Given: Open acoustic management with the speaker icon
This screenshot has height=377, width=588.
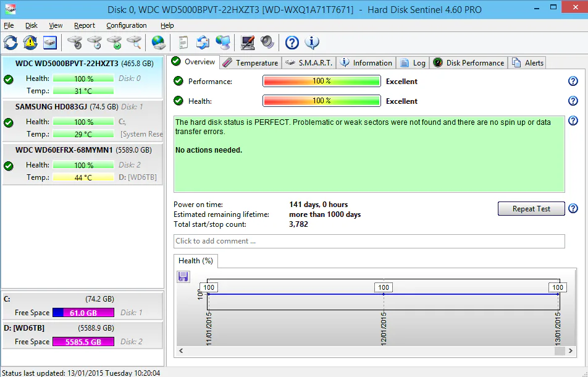Looking at the screenshot, I should (x=267, y=43).
